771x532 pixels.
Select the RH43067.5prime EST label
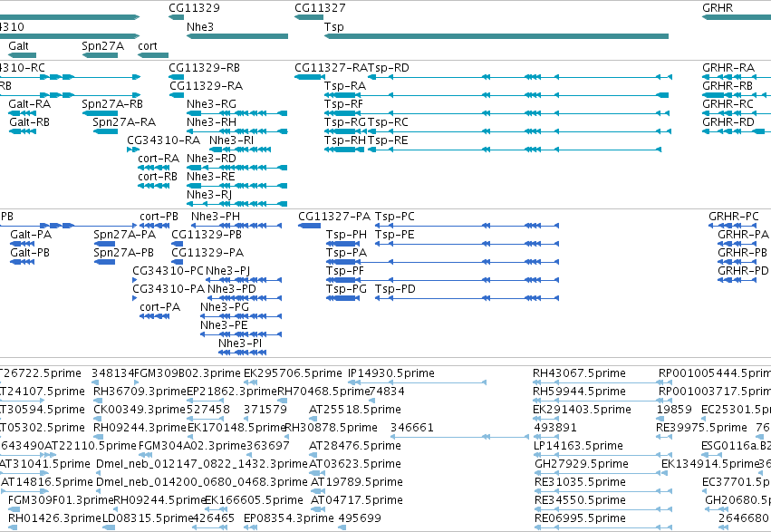click(x=579, y=373)
